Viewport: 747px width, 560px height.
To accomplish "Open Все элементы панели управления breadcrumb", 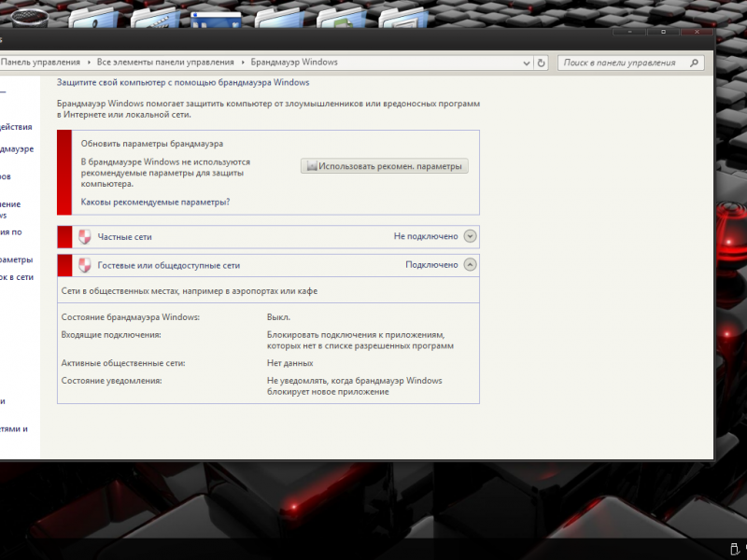I will [x=165, y=62].
